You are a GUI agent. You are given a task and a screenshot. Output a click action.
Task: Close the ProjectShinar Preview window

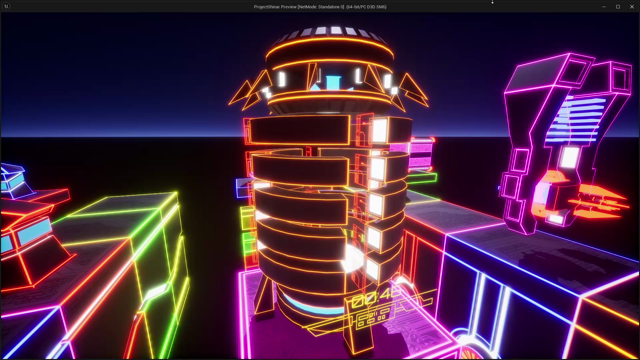(632, 7)
